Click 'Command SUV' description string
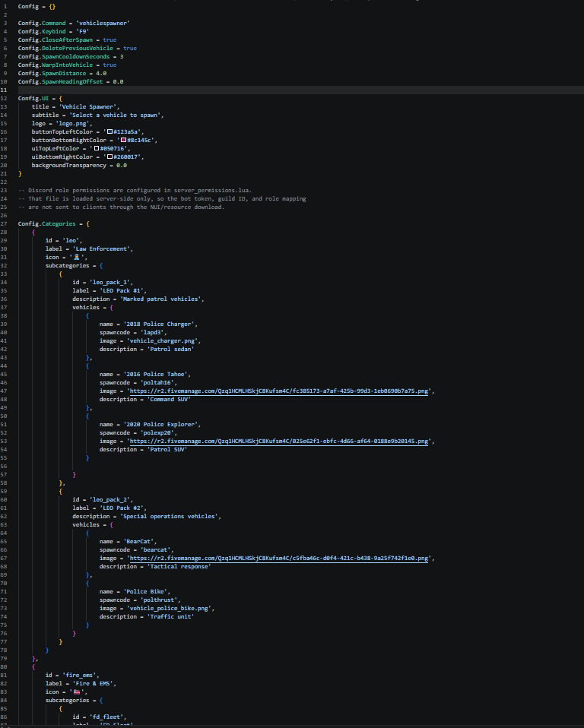This screenshot has width=584, height=728. click(169, 399)
